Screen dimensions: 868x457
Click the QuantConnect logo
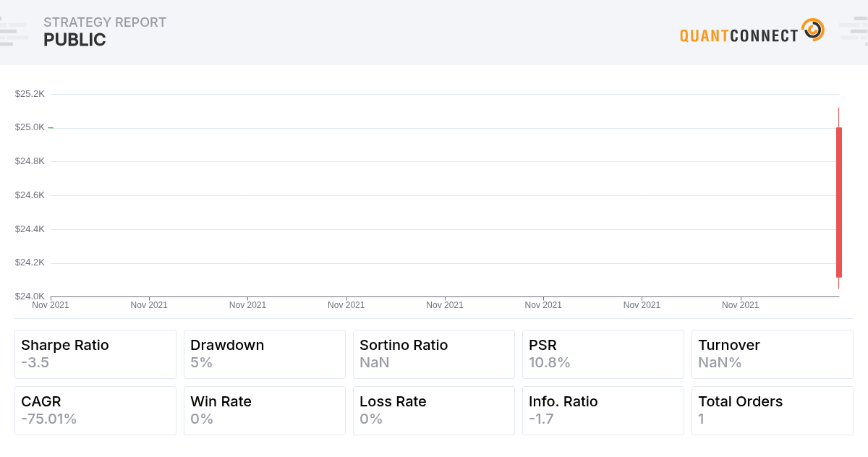click(x=752, y=32)
